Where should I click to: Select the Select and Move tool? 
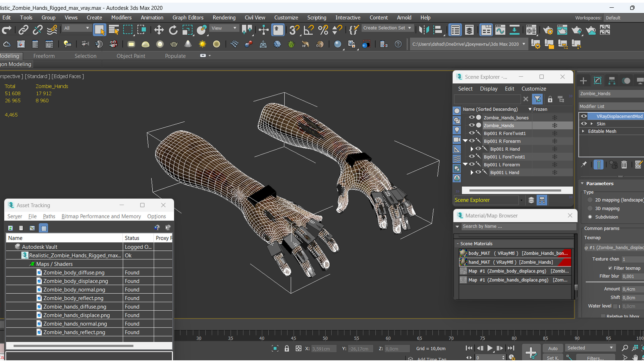coord(159,30)
